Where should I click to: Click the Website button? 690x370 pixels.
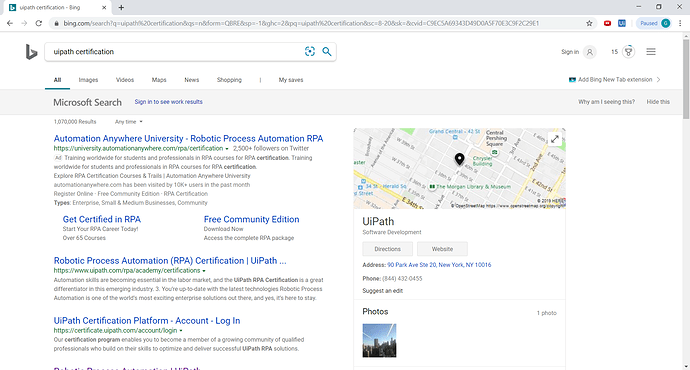coord(442,249)
